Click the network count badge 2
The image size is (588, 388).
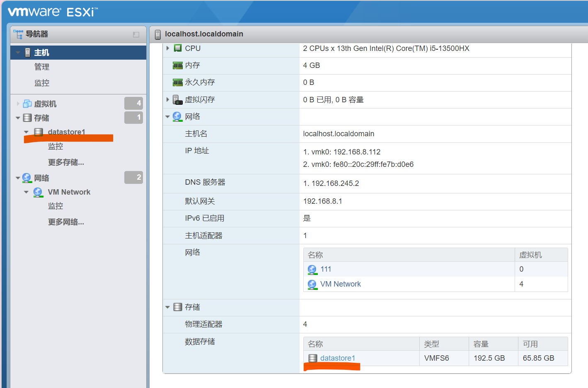pyautogui.click(x=133, y=177)
